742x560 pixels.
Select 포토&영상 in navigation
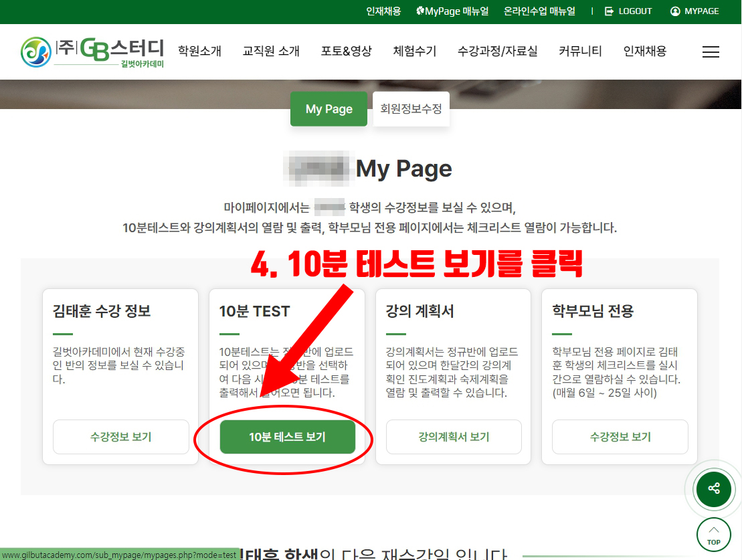click(346, 52)
